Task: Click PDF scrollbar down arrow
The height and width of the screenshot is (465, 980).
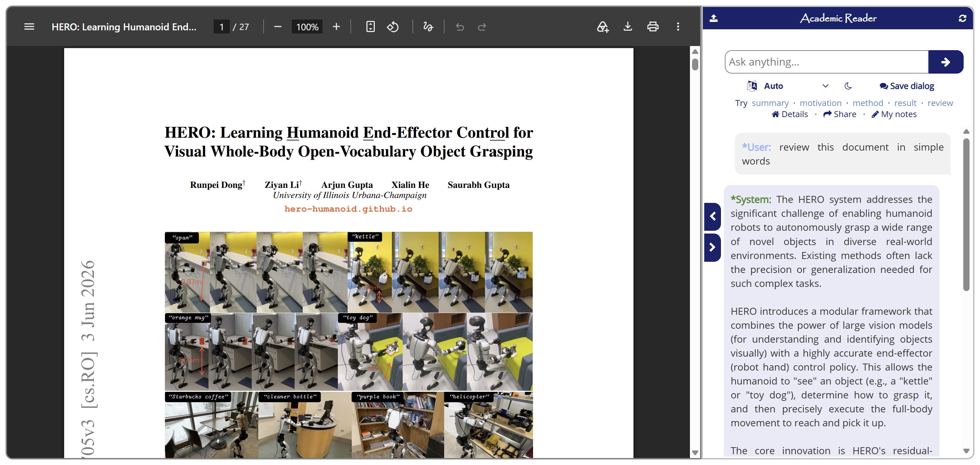Action: click(x=695, y=453)
